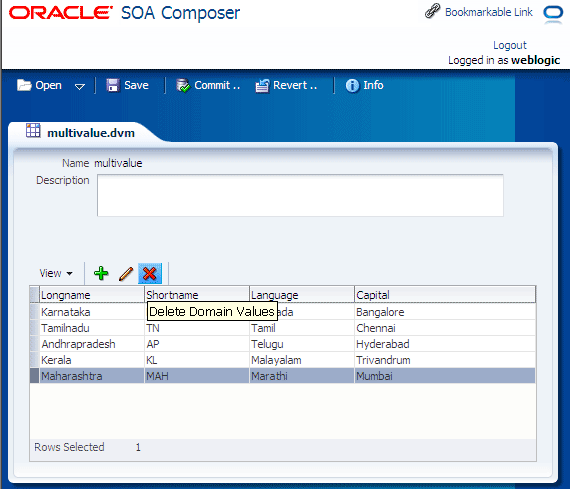The image size is (570, 489).
Task: Click the Open folder icon
Action: [24, 85]
